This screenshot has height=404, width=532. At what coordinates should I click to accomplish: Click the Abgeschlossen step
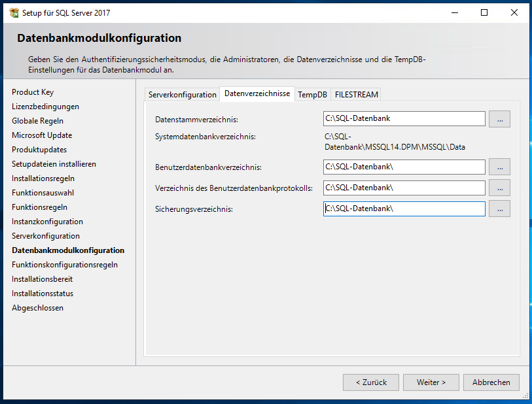38,308
